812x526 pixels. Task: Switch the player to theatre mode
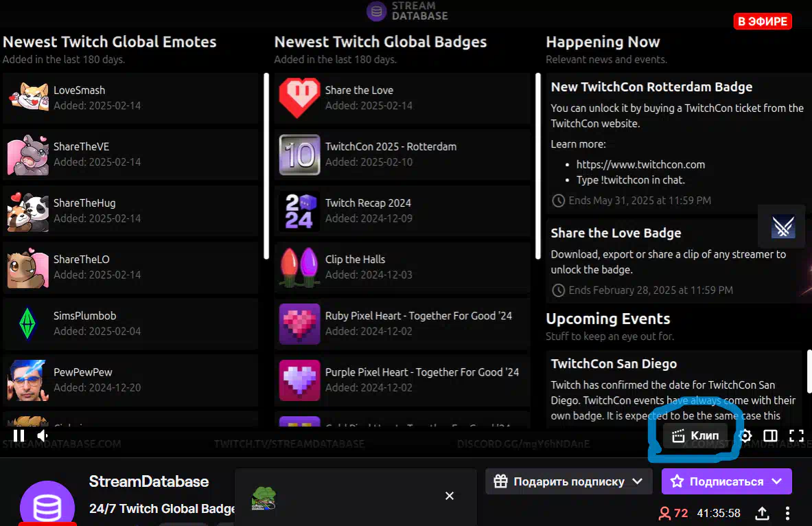(771, 436)
